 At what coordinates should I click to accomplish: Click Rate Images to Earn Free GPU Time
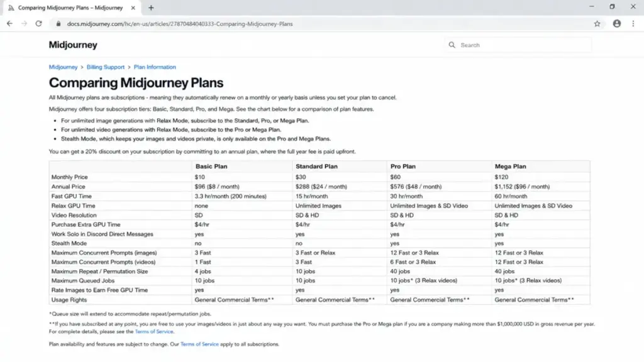point(99,290)
